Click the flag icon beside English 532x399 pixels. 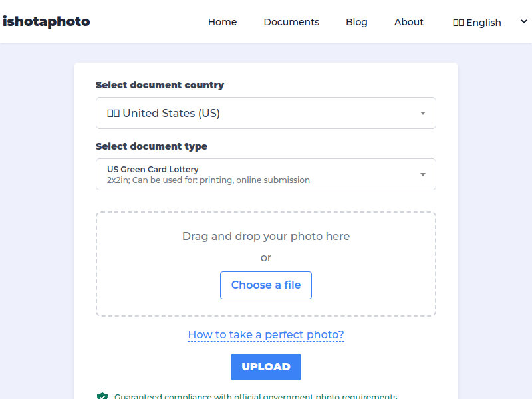tap(458, 23)
